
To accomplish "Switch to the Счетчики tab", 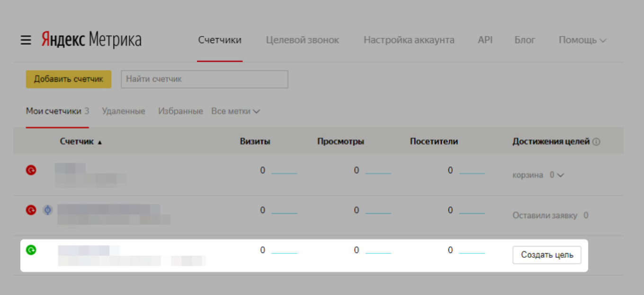I will coord(220,40).
